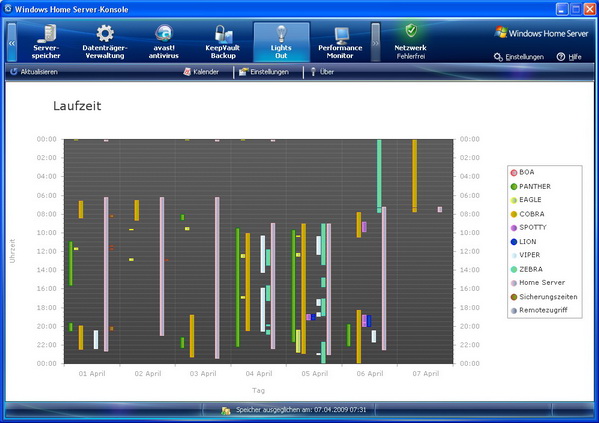Open the Performance Monitor tab
The width and height of the screenshot is (599, 423).
point(340,42)
